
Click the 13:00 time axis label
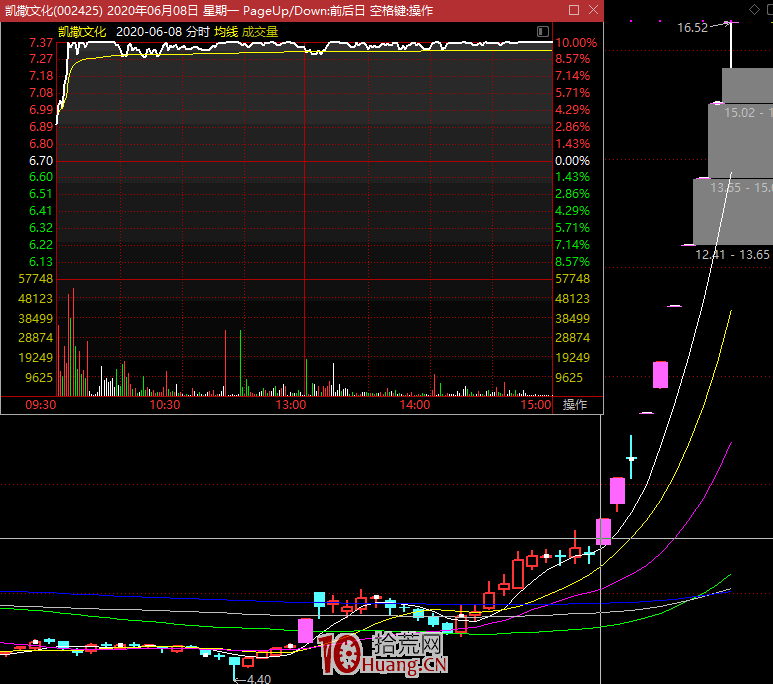291,405
